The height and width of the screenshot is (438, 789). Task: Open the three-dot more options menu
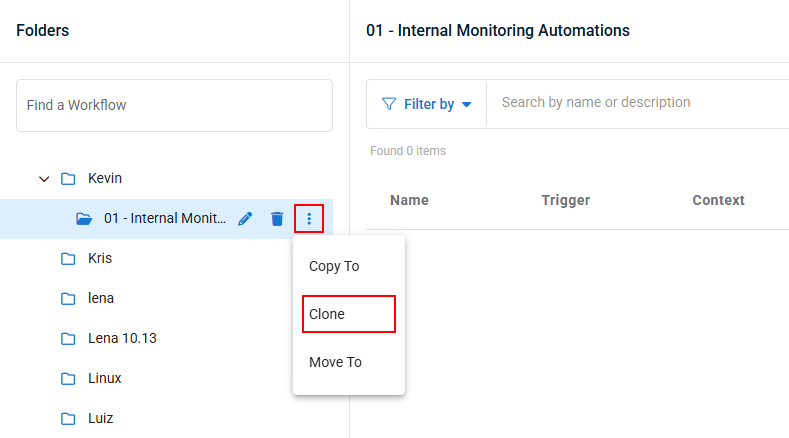click(x=309, y=218)
